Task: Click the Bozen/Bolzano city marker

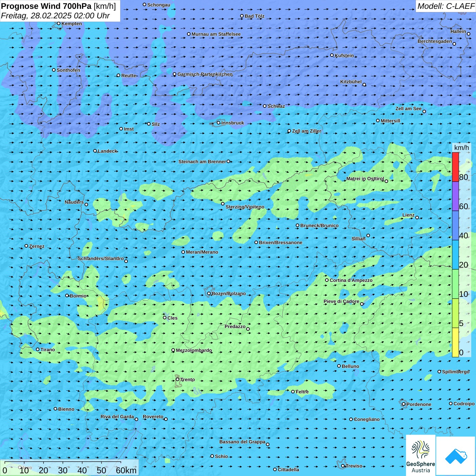Action: (x=209, y=293)
